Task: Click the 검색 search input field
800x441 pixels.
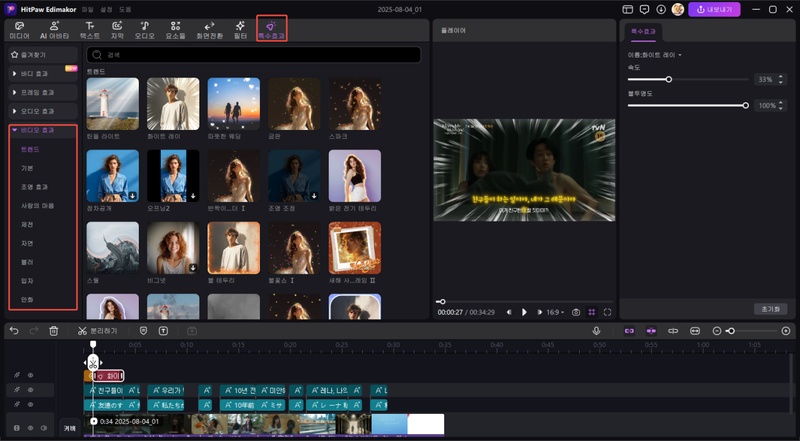Action: click(254, 55)
